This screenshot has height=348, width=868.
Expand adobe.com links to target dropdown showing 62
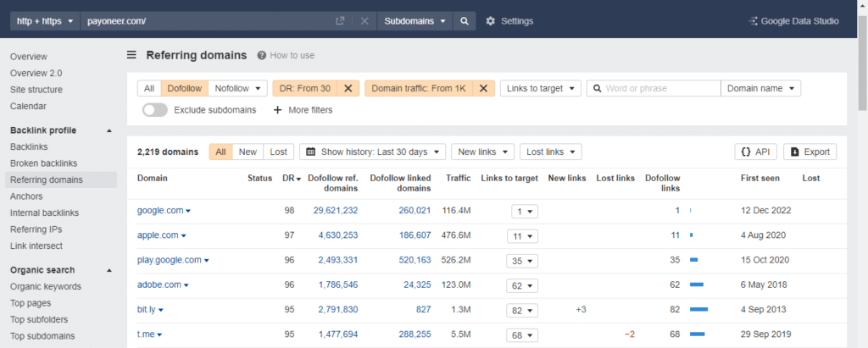pyautogui.click(x=522, y=285)
